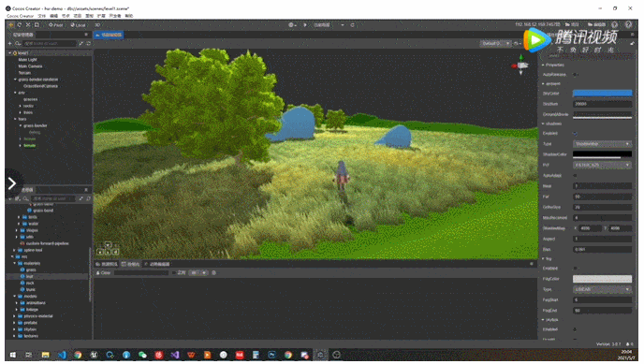This screenshot has width=644, height=364.
Task: Add a new node in hierarchy panel
Action: 10,43
